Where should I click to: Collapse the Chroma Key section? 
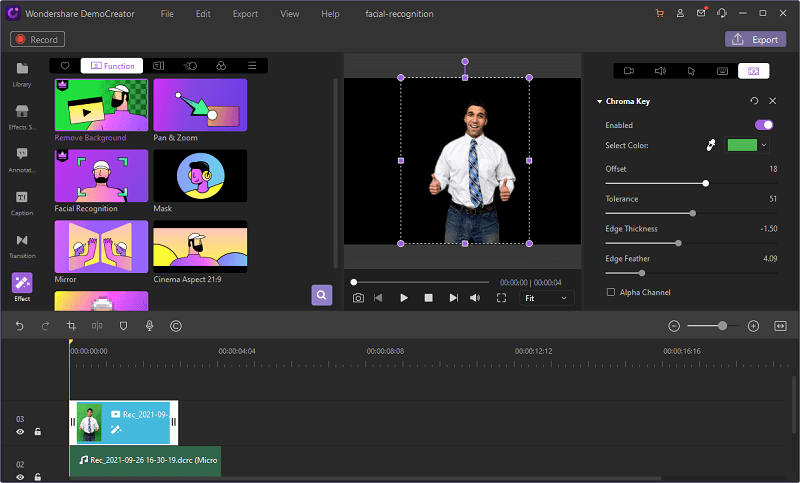pyautogui.click(x=599, y=101)
